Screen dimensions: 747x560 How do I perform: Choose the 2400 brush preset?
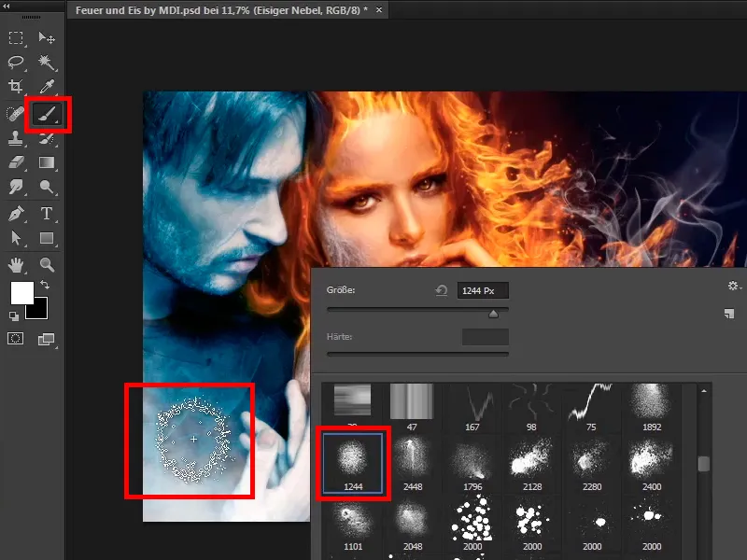[651, 463]
